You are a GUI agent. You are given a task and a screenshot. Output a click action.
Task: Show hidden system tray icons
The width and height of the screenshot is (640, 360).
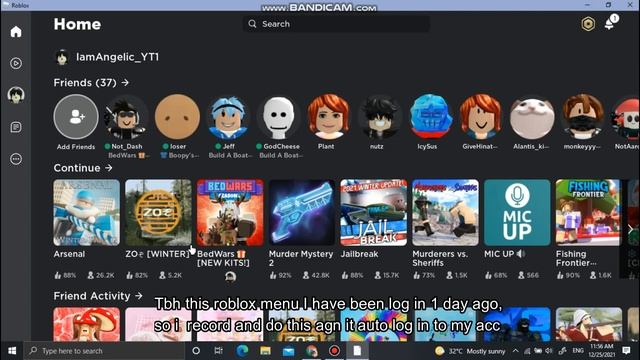516,351
